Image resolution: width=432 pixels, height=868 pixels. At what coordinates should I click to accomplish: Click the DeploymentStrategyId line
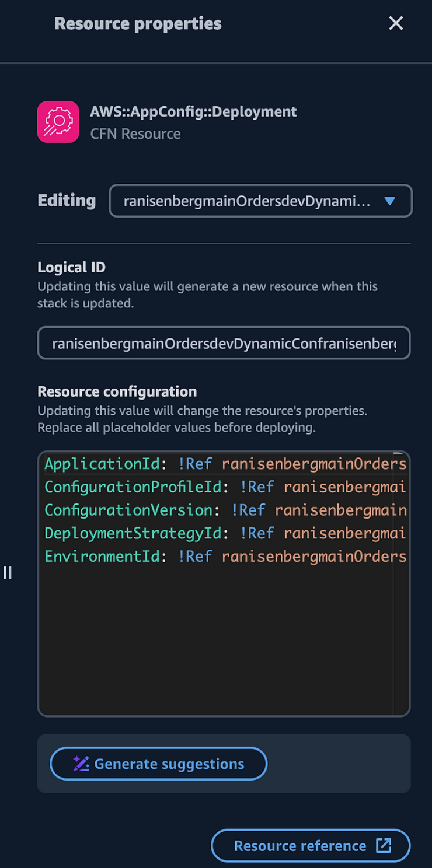coord(225,533)
